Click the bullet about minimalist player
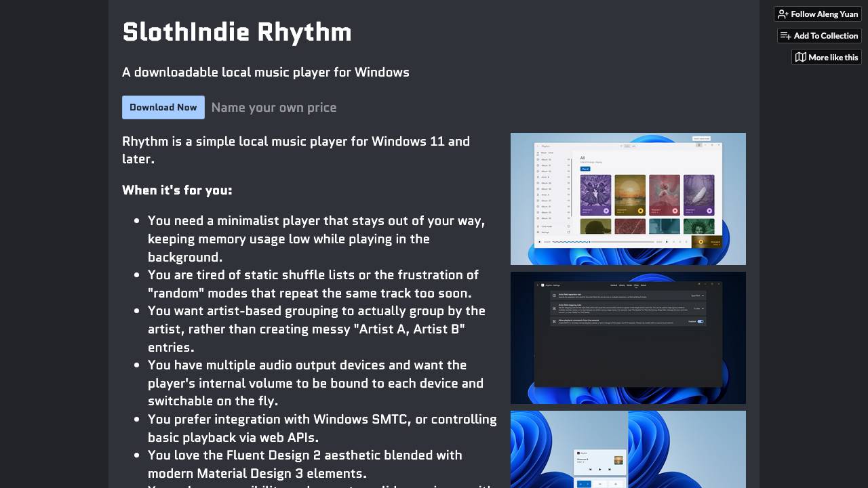The width and height of the screenshot is (868, 488). click(x=317, y=239)
